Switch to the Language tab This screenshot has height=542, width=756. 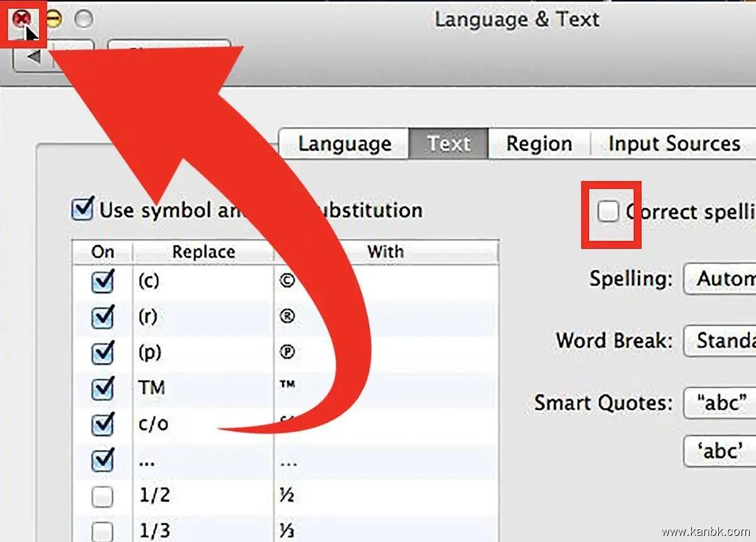click(x=344, y=144)
